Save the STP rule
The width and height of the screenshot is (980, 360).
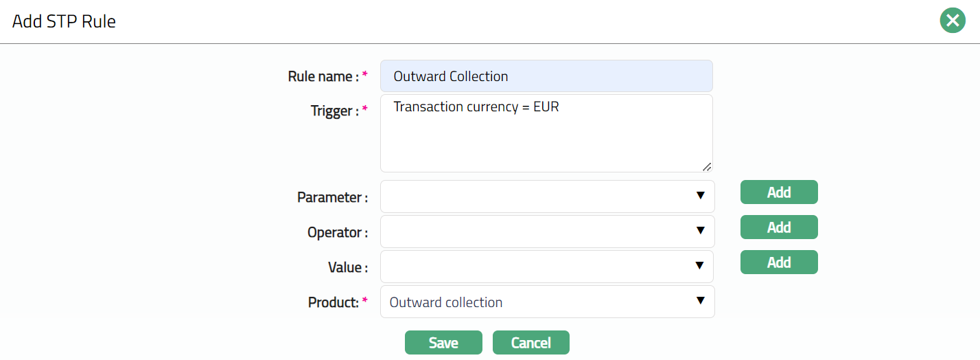coord(443,343)
